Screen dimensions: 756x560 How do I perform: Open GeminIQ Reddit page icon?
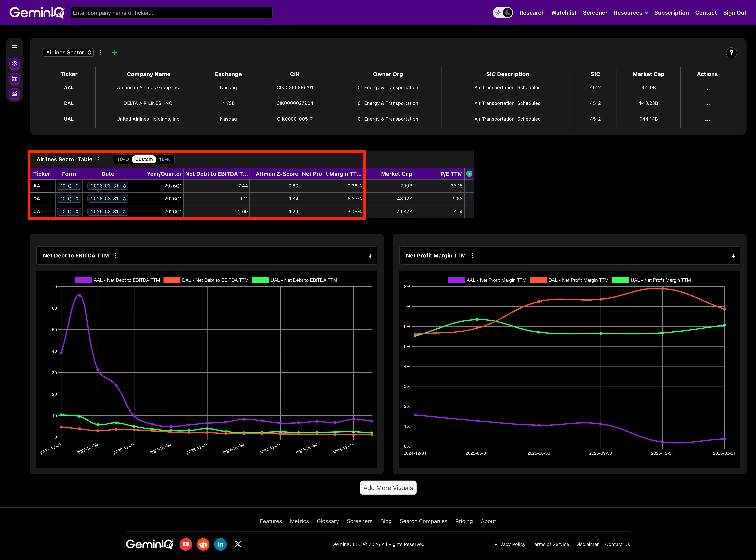(203, 544)
